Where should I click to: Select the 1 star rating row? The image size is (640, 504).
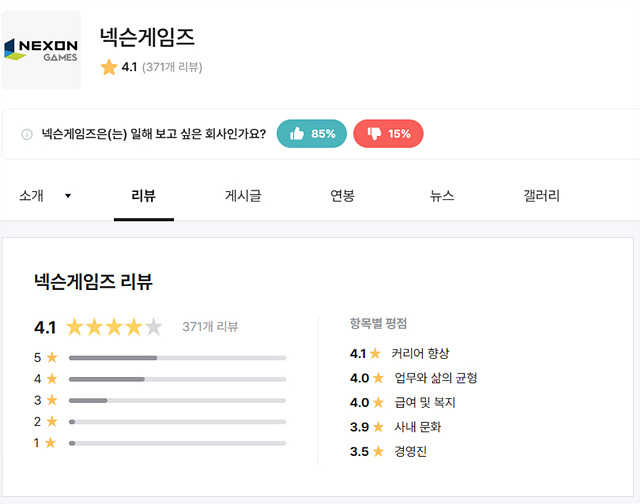pos(177,443)
